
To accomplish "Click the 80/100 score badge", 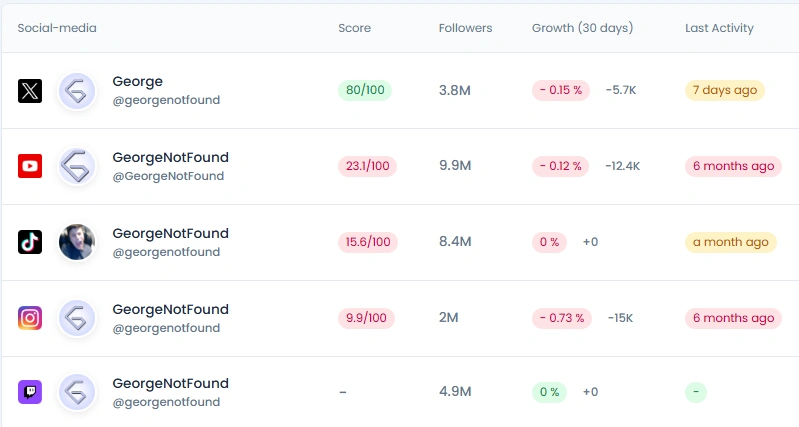I will pos(365,90).
